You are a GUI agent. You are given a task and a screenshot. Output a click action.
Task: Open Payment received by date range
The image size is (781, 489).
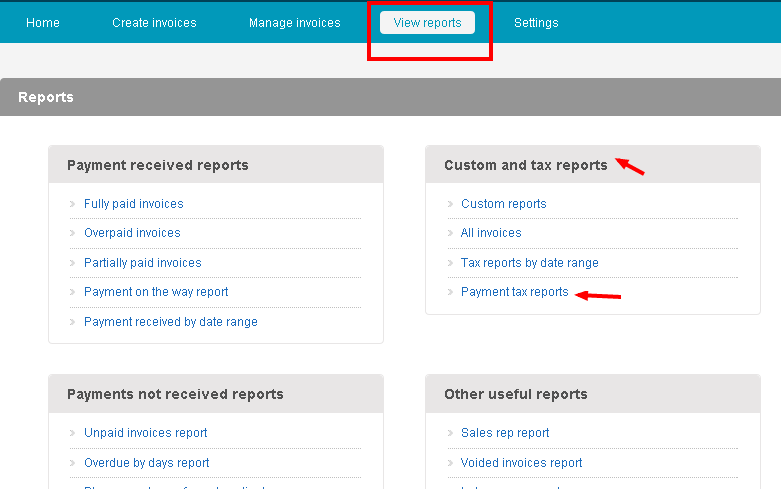click(x=171, y=322)
